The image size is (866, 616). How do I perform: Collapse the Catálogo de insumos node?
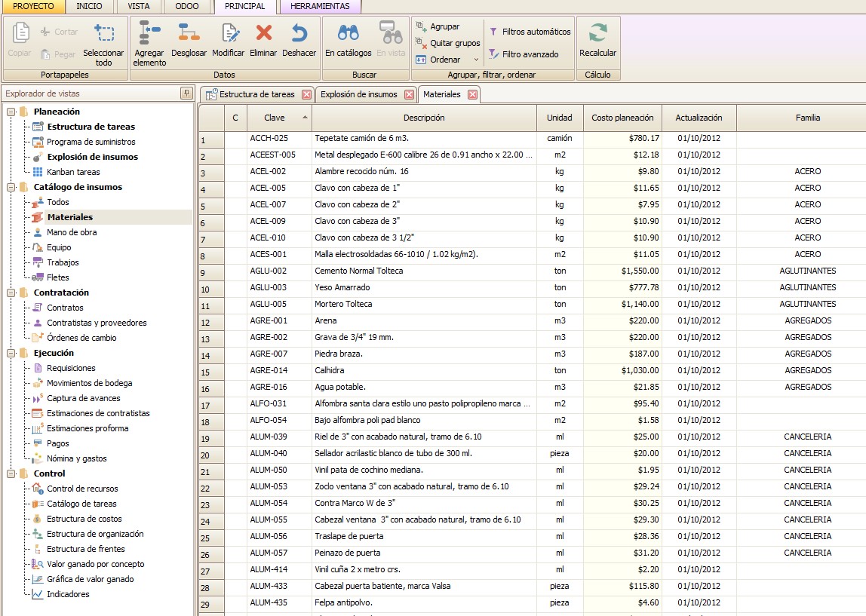point(11,187)
